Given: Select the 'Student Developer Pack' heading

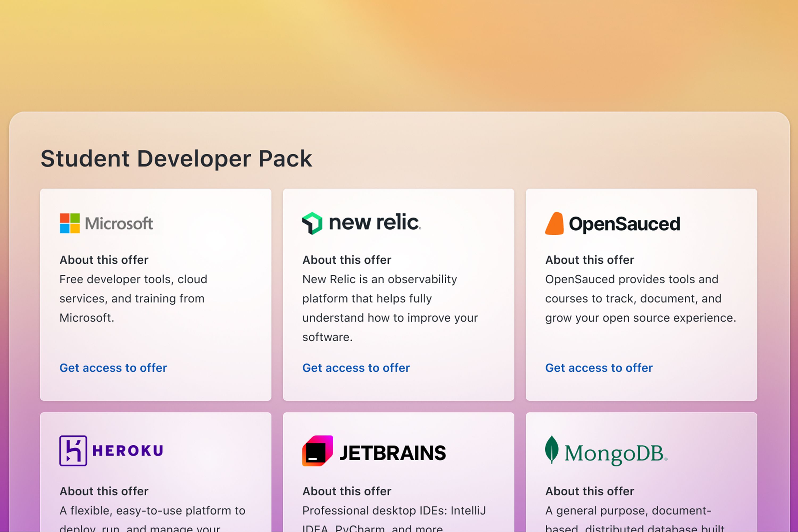Looking at the screenshot, I should (176, 159).
